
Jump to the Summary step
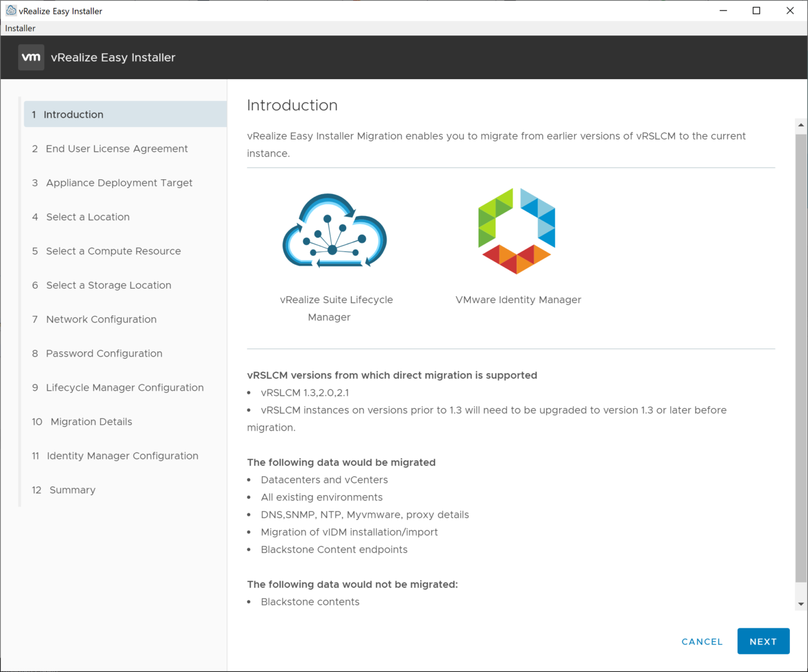[x=72, y=490]
